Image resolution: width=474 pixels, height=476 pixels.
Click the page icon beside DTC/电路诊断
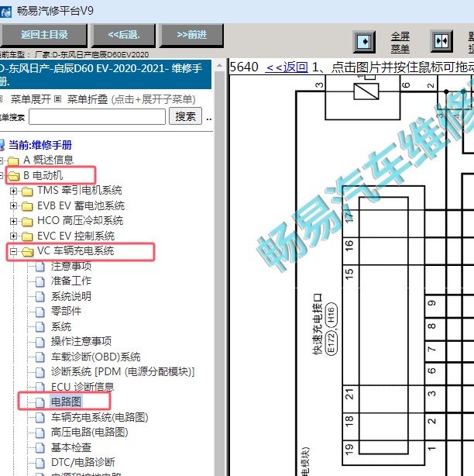pyautogui.click(x=40, y=463)
